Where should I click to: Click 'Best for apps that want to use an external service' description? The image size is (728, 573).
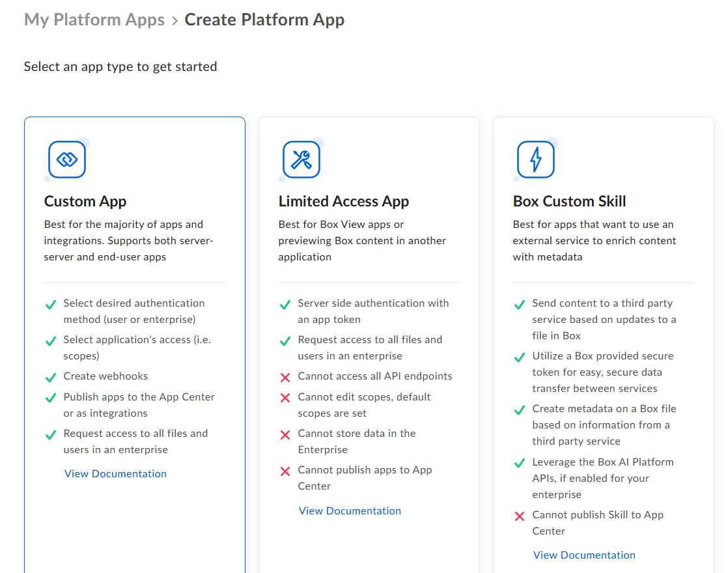pyautogui.click(x=595, y=240)
